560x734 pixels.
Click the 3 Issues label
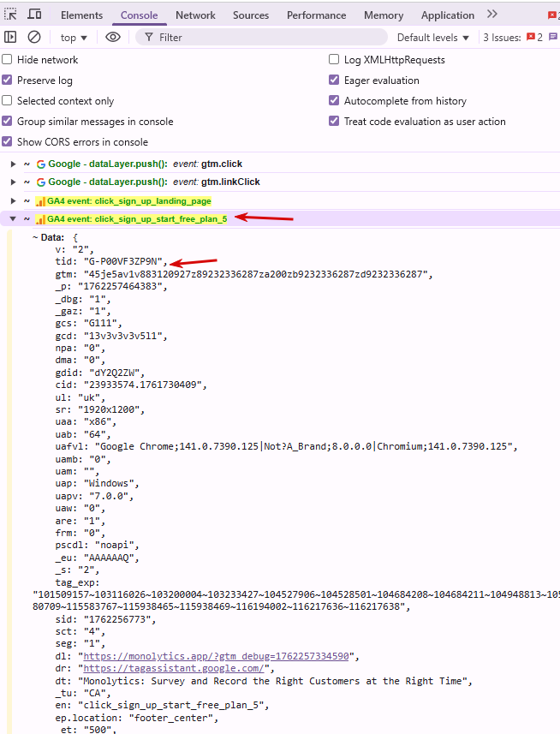click(502, 38)
